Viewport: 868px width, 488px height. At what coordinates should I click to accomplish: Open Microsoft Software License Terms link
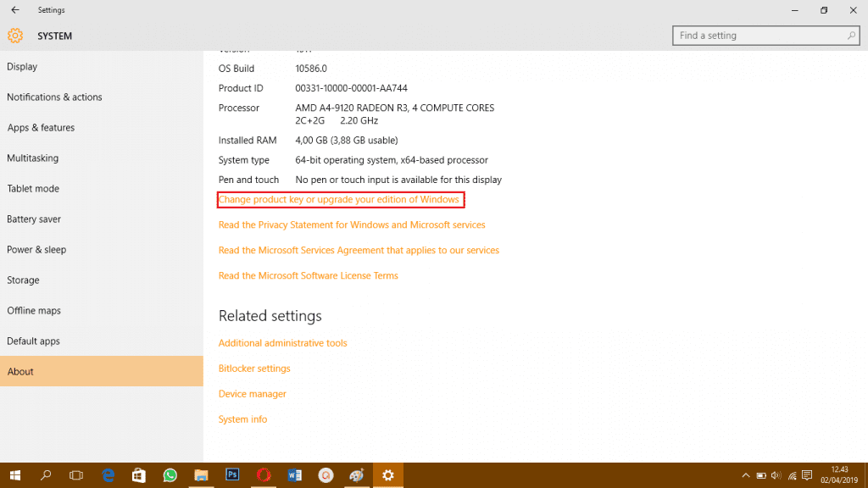coord(308,275)
